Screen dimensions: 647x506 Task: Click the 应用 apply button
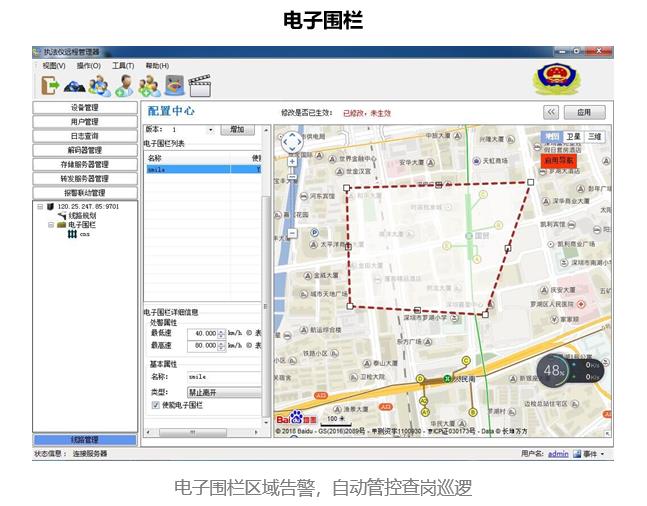point(584,112)
